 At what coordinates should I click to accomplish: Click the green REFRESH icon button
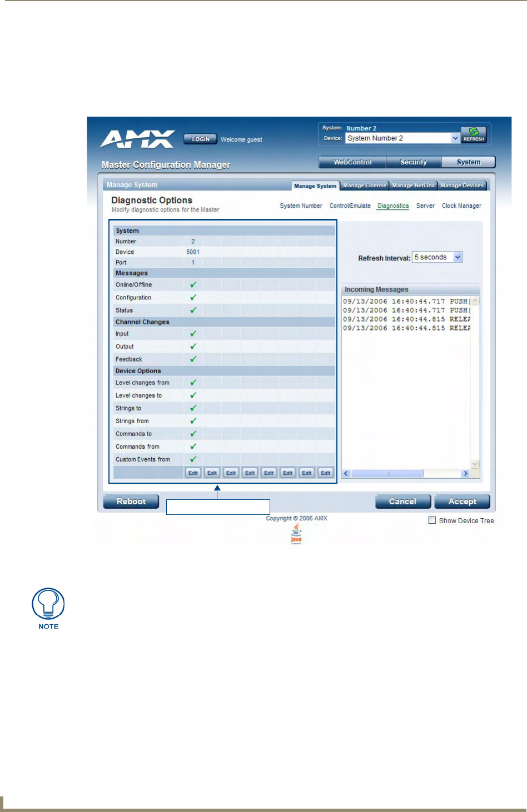tap(474, 134)
